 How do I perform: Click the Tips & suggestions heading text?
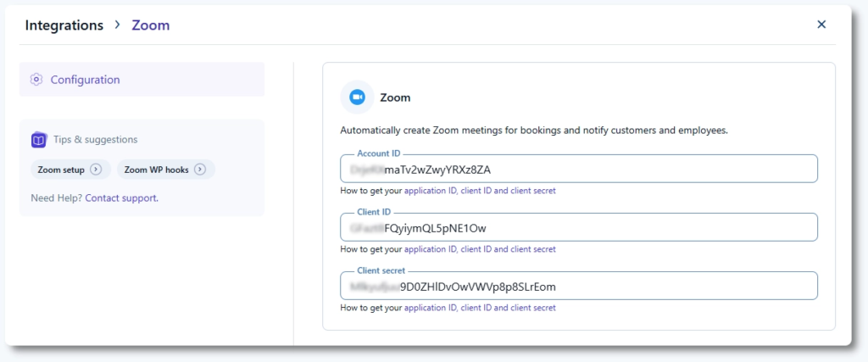95,140
